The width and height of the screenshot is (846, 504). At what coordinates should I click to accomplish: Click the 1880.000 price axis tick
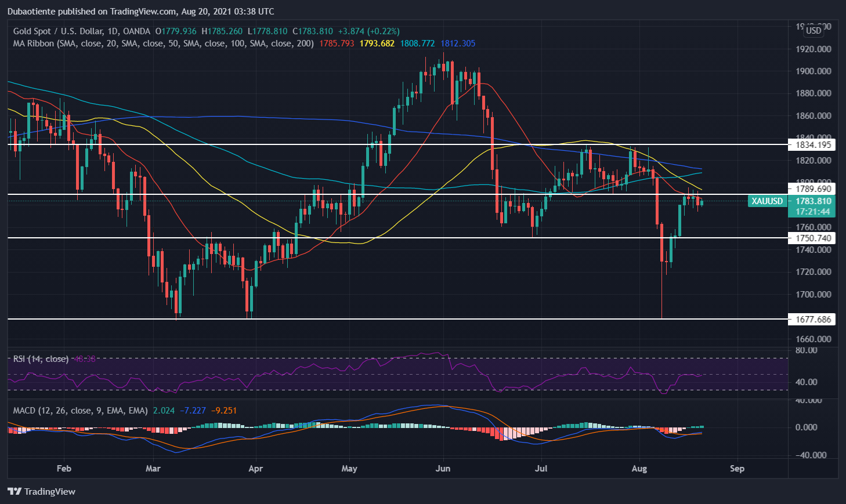813,93
